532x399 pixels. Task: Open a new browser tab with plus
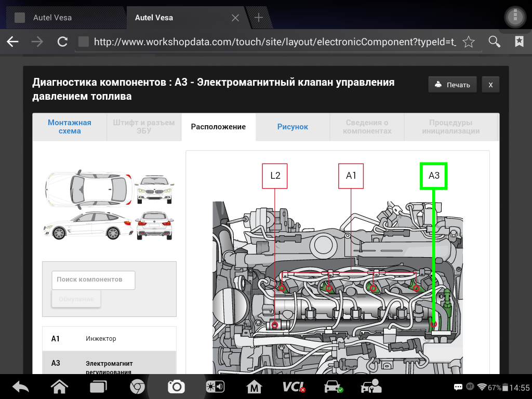[x=259, y=18]
